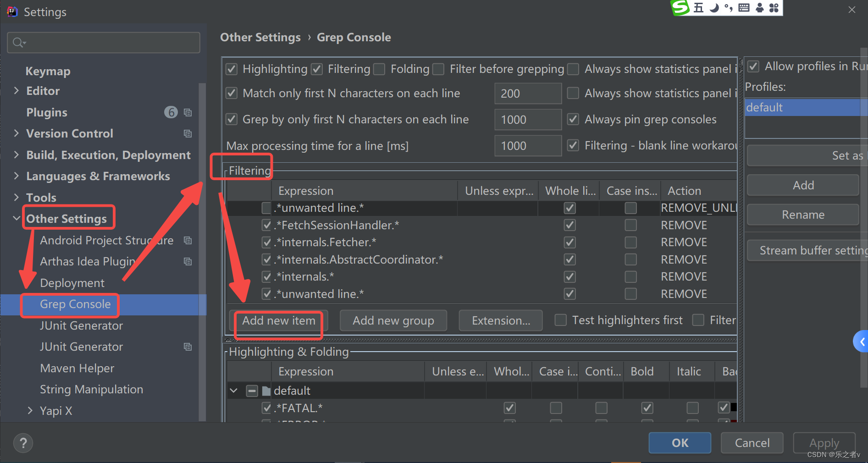This screenshot has width=868, height=463.
Task: Select String Manipulation settings item
Action: 92,389
